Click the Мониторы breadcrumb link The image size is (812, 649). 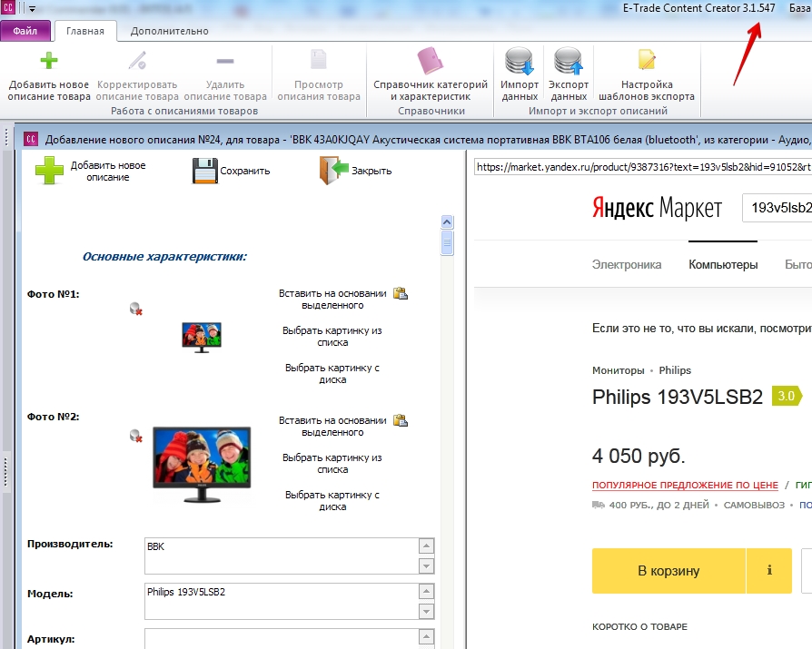click(x=619, y=370)
